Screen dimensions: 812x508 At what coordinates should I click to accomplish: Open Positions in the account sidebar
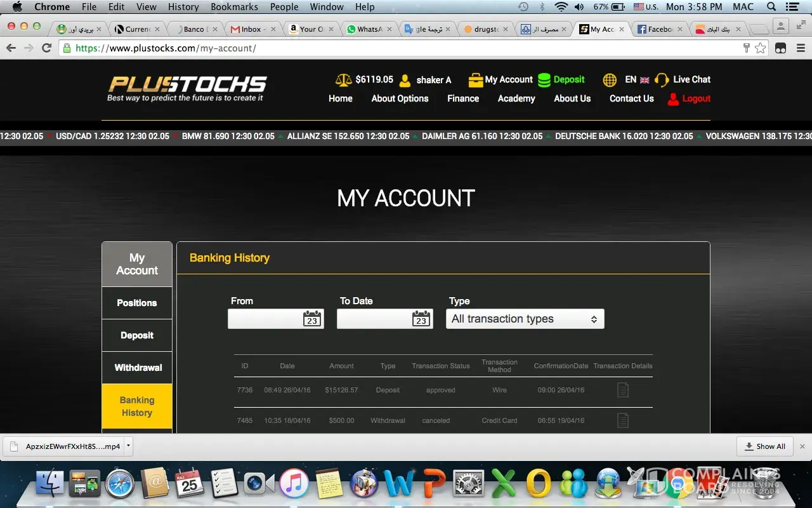point(137,303)
